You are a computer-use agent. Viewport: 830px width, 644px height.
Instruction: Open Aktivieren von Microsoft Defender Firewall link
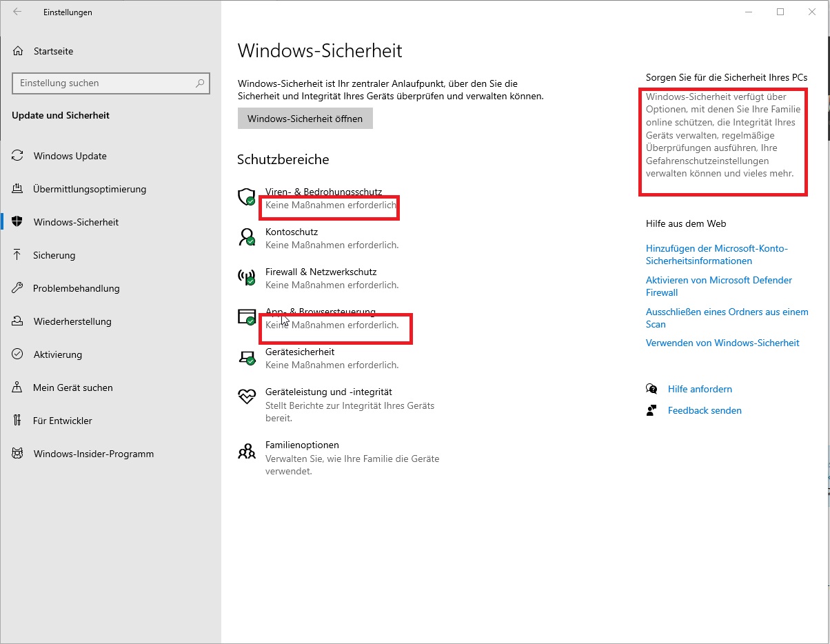(x=719, y=286)
